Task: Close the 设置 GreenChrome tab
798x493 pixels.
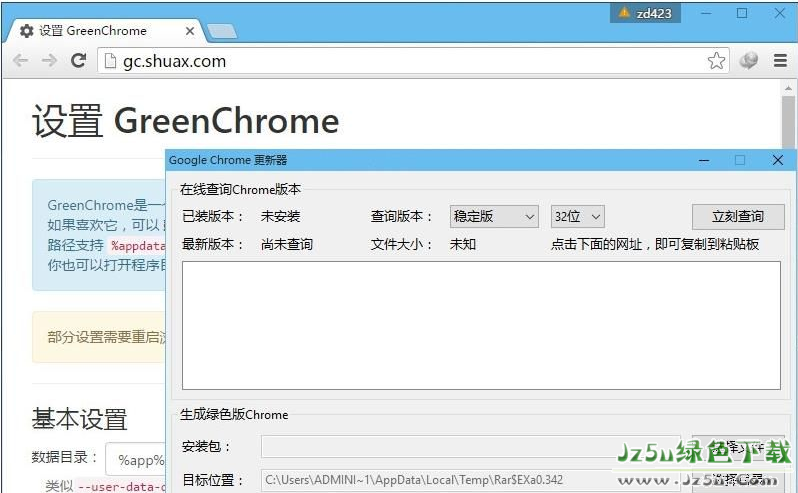Action: 190,31
